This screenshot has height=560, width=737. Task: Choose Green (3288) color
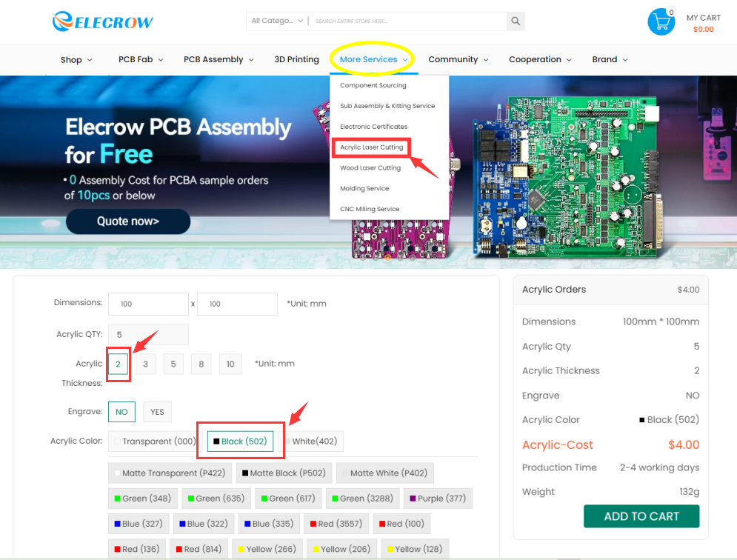362,499
